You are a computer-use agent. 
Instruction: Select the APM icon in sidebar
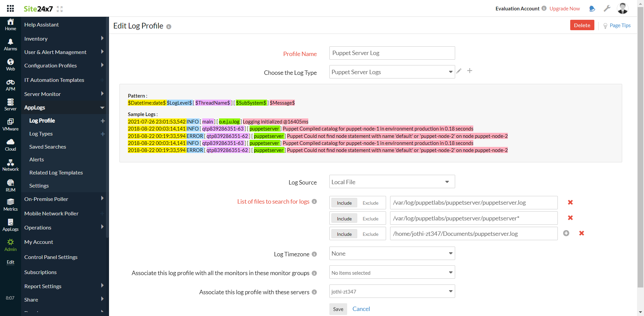point(10,84)
